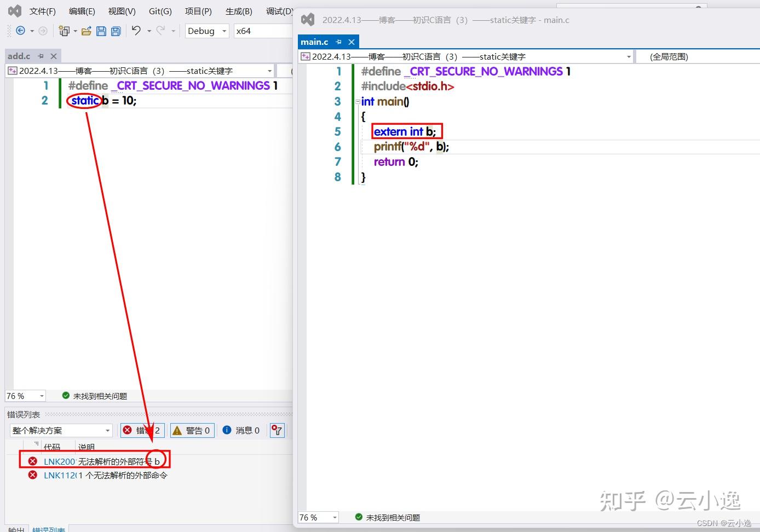Pin the main.c tab
Image resolution: width=760 pixels, height=532 pixels.
click(x=338, y=42)
